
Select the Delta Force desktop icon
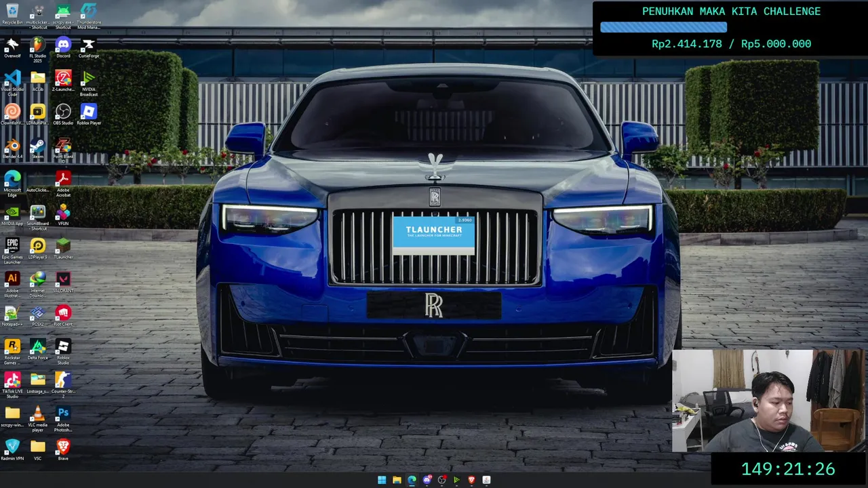(x=38, y=350)
